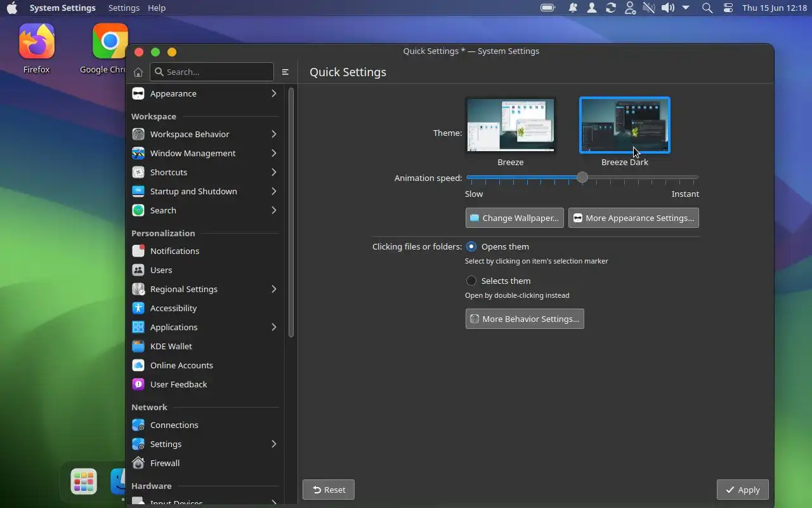Expand the Shortcuts chevron
This screenshot has width=812, height=508.
click(274, 172)
